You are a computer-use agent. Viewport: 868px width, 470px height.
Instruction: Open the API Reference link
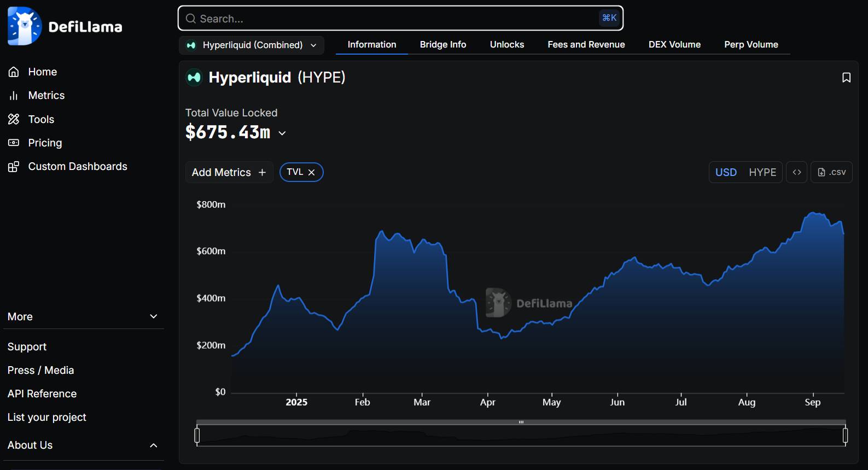pyautogui.click(x=42, y=393)
